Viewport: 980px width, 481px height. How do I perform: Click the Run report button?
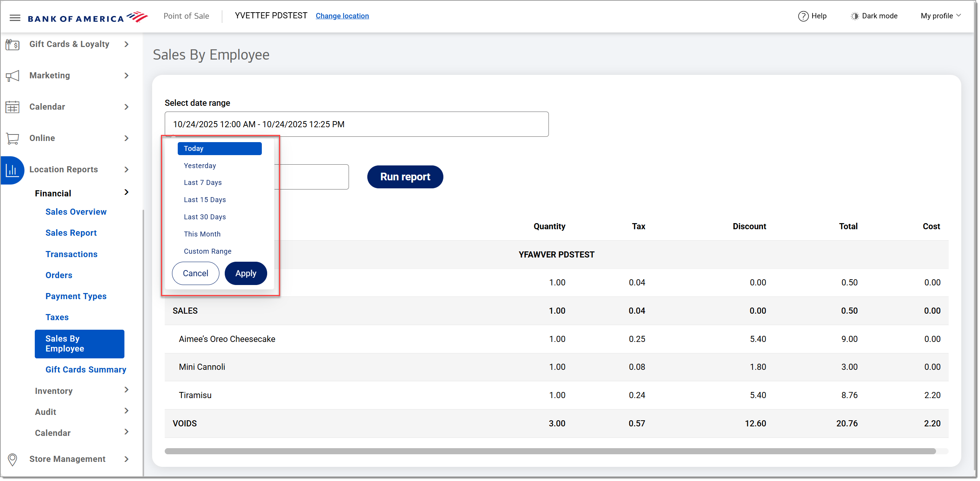point(405,177)
